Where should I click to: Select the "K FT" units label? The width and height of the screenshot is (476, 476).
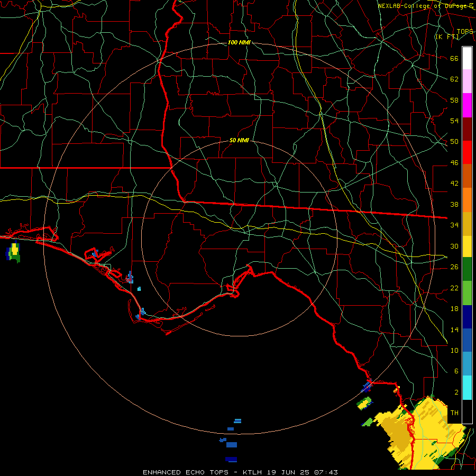[447, 36]
